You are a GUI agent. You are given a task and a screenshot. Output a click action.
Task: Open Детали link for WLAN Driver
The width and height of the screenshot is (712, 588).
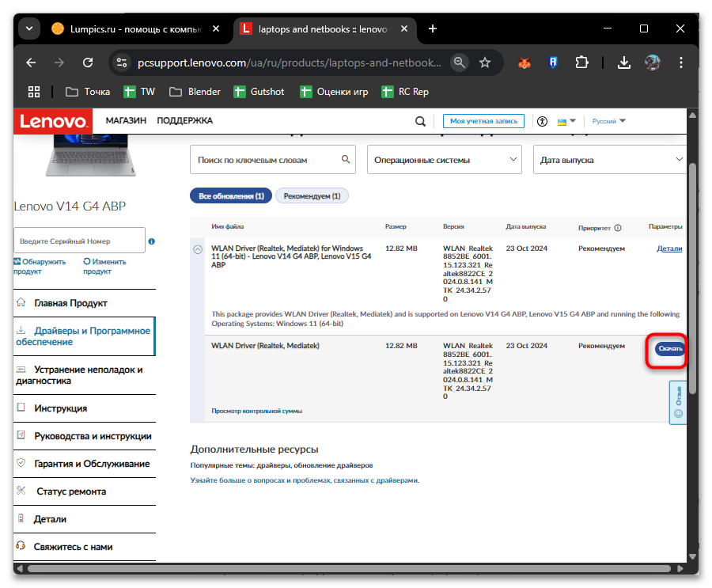(x=669, y=248)
